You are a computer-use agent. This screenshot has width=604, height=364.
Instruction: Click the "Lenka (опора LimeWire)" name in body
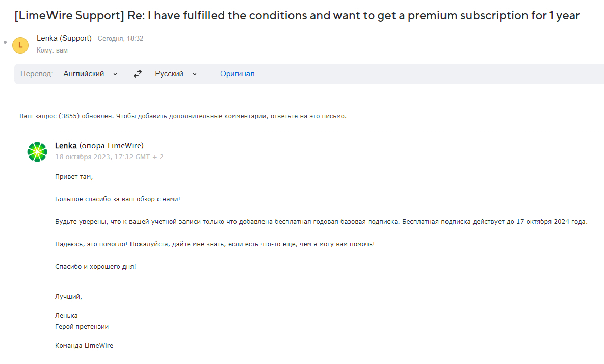[x=99, y=146]
